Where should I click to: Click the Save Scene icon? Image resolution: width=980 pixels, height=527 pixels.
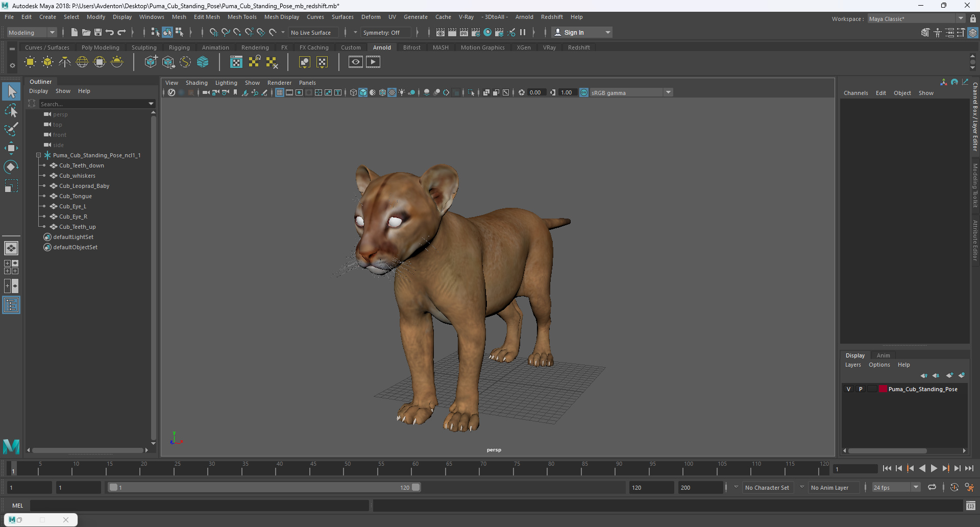tap(98, 32)
